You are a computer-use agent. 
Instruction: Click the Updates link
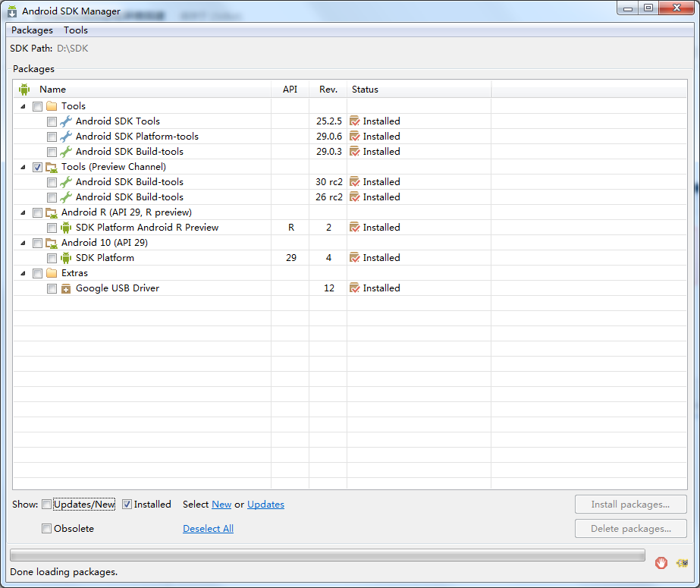point(265,505)
